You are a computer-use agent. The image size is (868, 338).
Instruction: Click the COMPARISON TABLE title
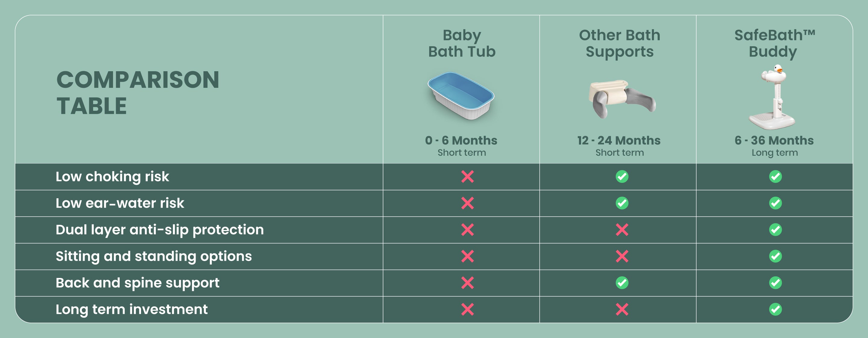[x=137, y=93]
